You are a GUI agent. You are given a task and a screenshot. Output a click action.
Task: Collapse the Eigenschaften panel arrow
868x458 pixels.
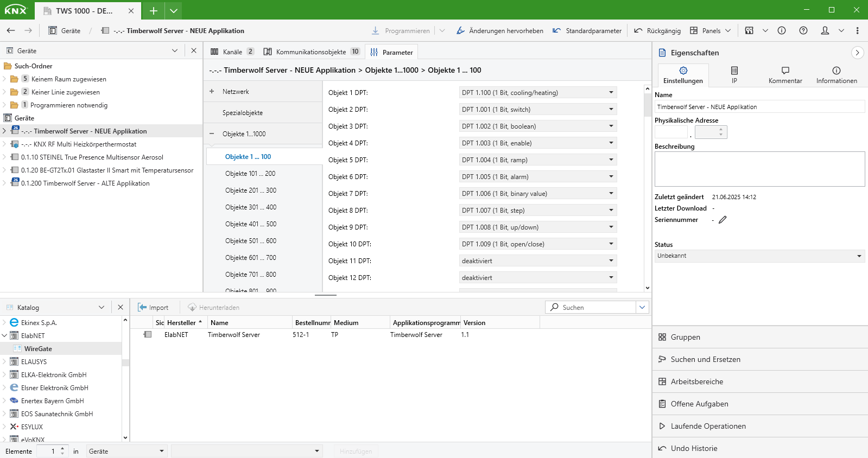857,53
